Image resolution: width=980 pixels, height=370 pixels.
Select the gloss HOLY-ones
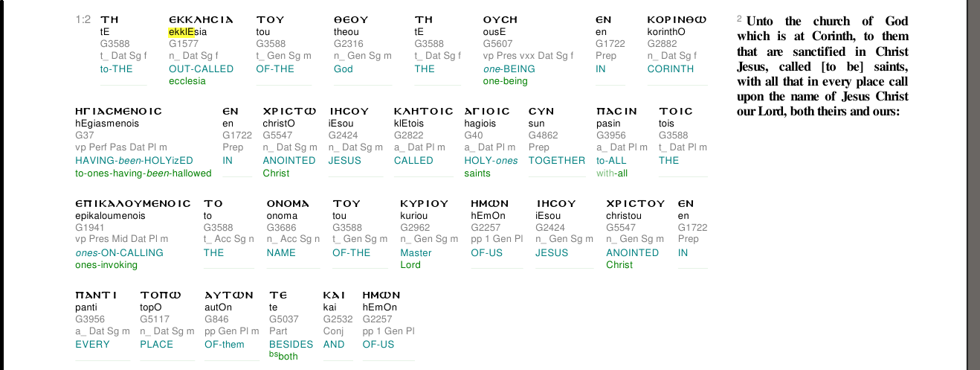click(491, 160)
